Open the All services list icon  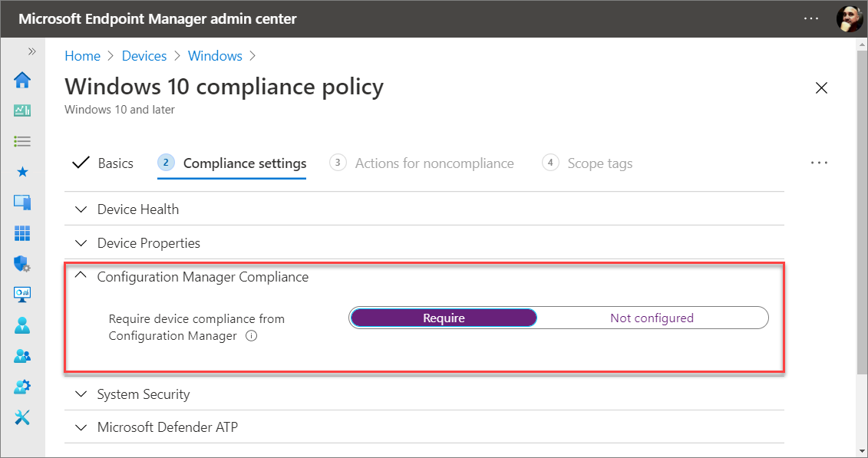tap(22, 142)
